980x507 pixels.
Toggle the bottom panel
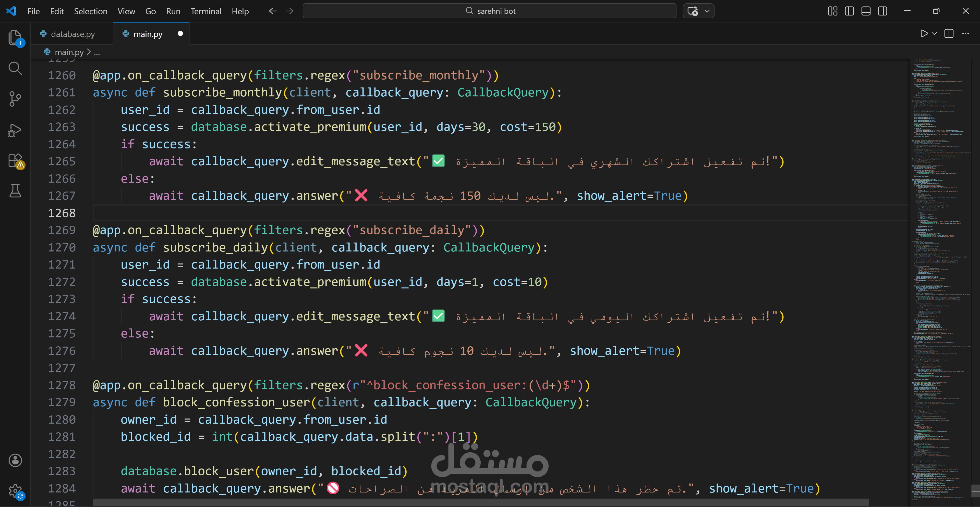(x=866, y=11)
